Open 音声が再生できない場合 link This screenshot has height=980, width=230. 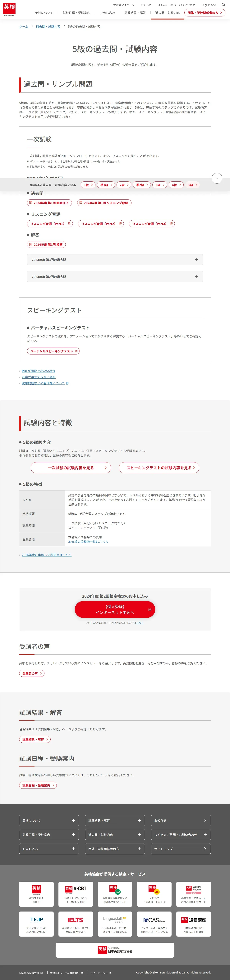(39, 377)
